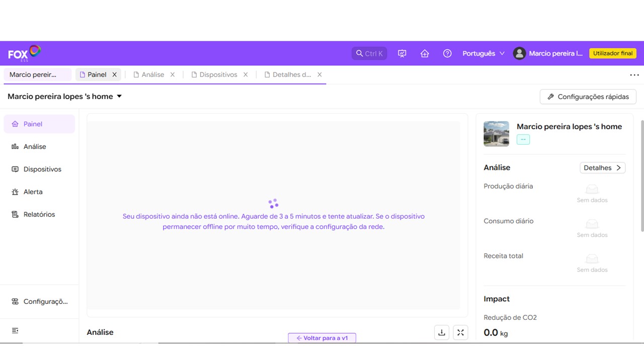Viewport: 644px width, 362px height.
Task: Click the user avatar icon
Action: click(519, 53)
